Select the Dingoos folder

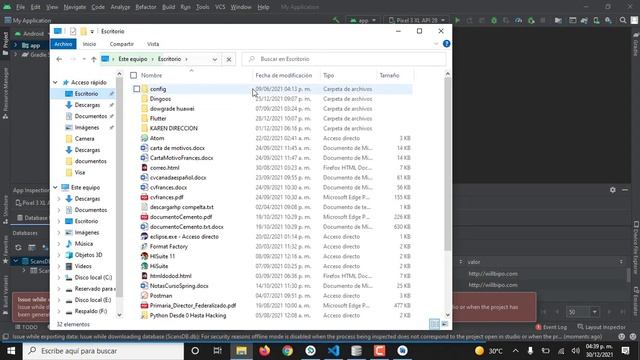point(160,99)
